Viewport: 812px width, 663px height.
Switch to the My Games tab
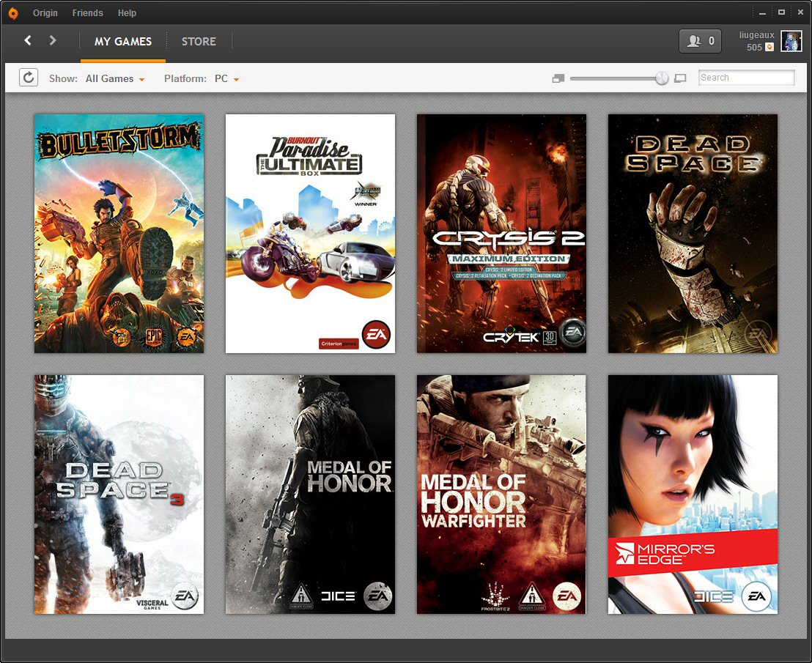pyautogui.click(x=122, y=42)
